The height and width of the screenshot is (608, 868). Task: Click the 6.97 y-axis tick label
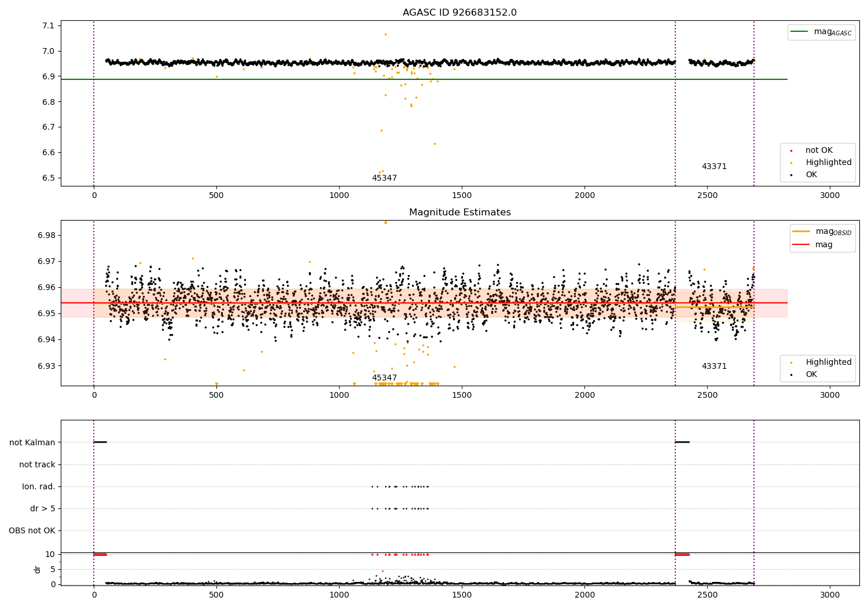(46, 262)
